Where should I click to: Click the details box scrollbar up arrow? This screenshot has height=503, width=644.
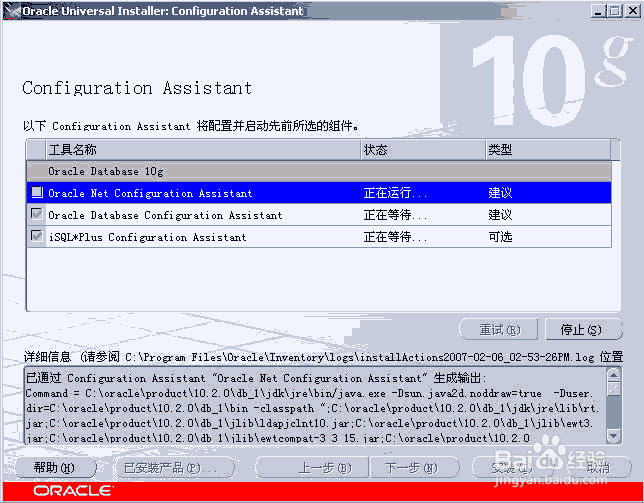(x=614, y=374)
